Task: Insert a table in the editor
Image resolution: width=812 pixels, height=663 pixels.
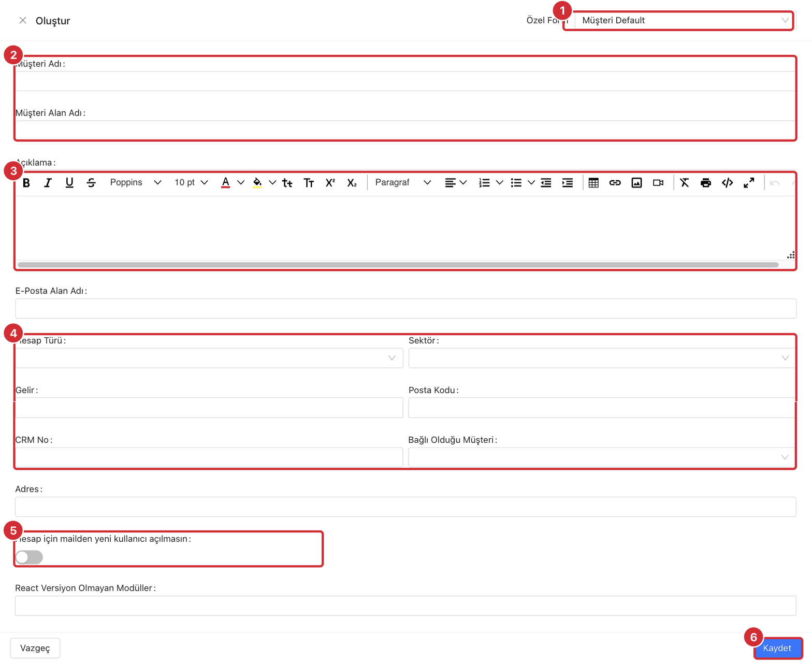Action: pyautogui.click(x=593, y=183)
